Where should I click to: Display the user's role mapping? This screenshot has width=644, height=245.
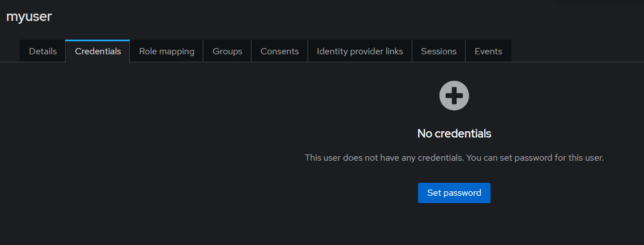point(167,51)
